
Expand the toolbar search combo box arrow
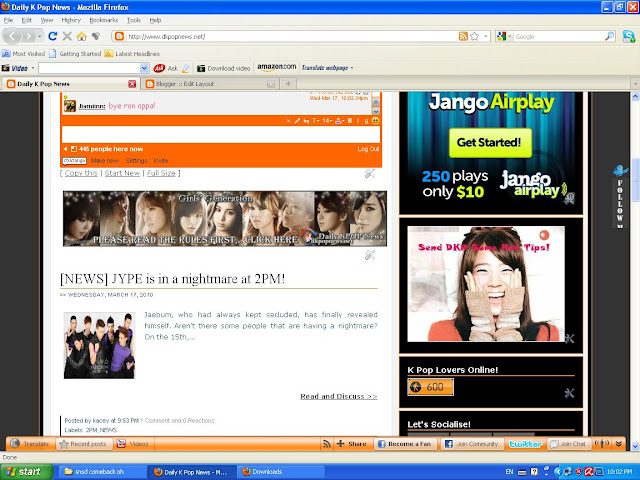[x=144, y=68]
